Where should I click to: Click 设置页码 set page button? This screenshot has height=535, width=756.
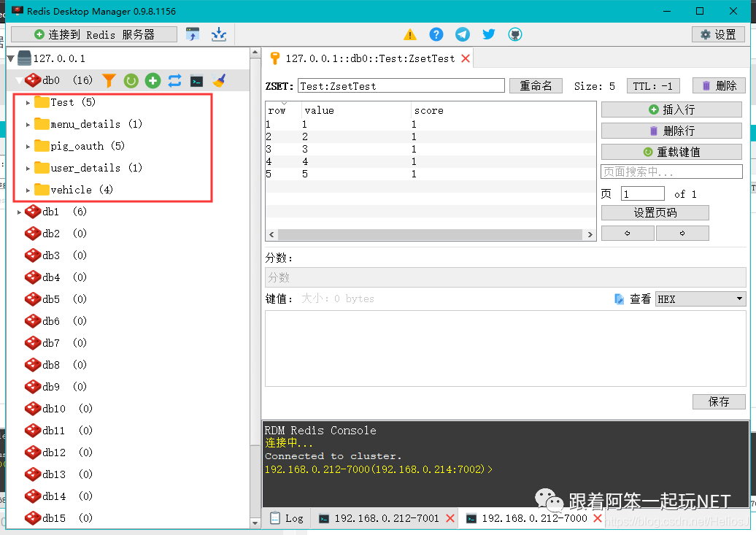tap(655, 212)
